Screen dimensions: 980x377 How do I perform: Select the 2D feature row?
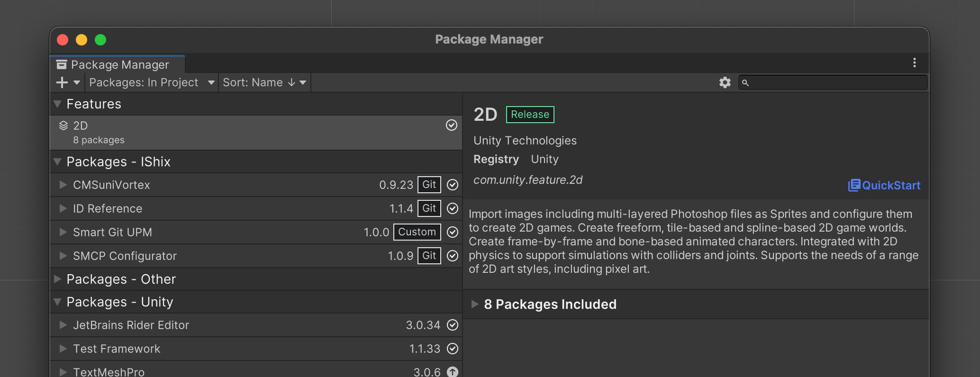pos(256,133)
